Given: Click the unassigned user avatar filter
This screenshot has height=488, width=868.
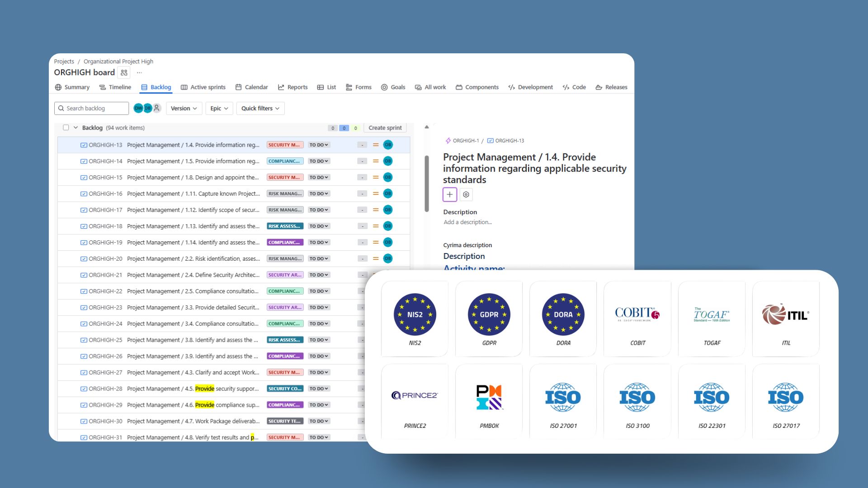Looking at the screenshot, I should pyautogui.click(x=157, y=108).
